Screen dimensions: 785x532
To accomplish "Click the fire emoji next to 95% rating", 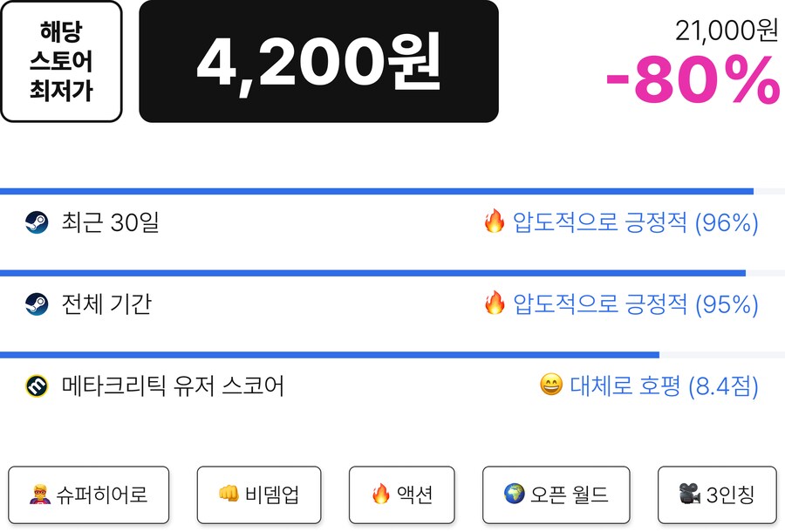I will coord(495,304).
